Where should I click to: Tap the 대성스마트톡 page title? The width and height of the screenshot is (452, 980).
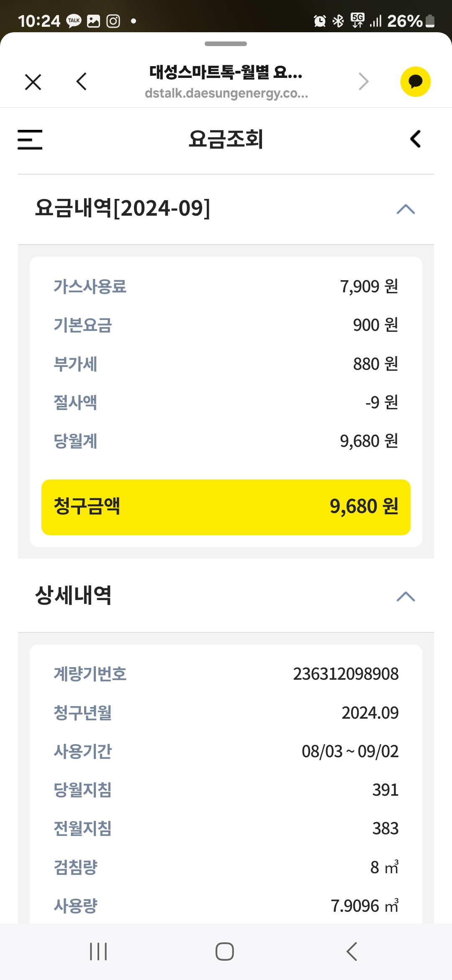[x=226, y=72]
